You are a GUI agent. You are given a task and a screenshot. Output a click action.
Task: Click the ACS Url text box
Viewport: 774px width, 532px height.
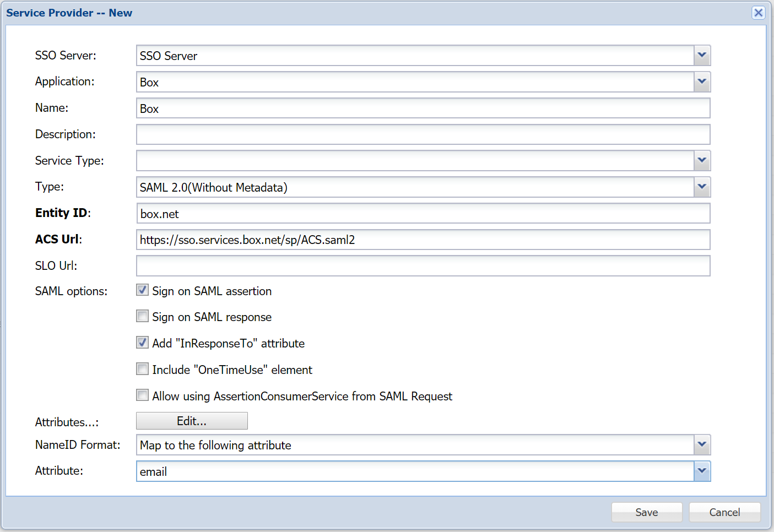point(423,240)
